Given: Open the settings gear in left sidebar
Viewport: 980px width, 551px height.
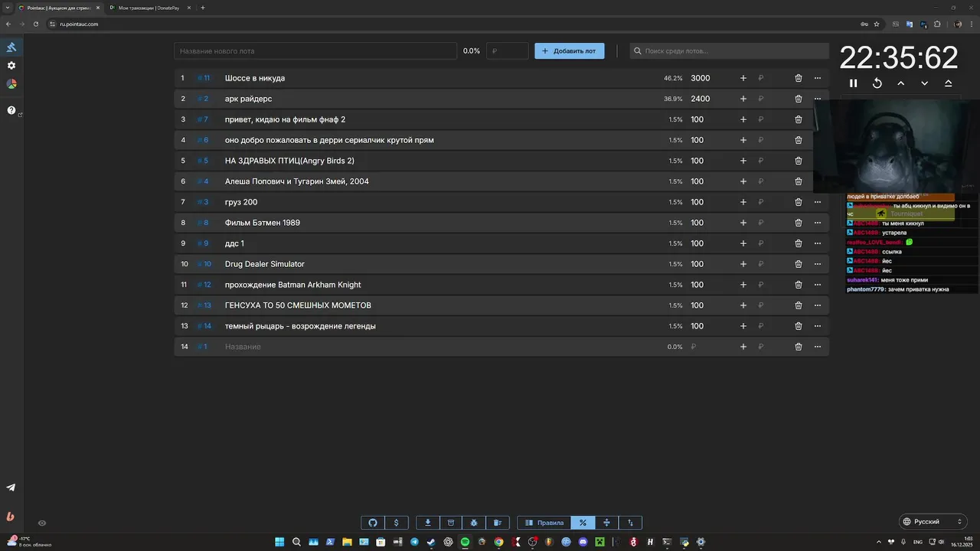Looking at the screenshot, I should pyautogui.click(x=11, y=66).
